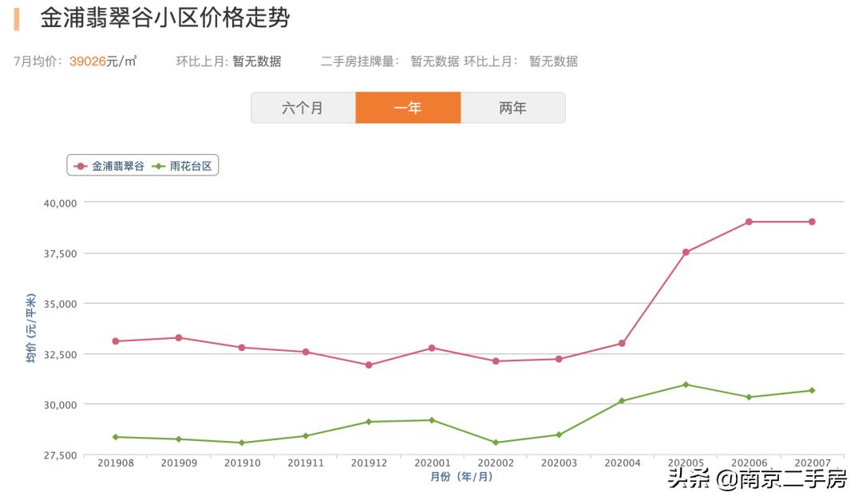Viewport: 862px width, 504px height.
Task: Switch to the 六个月 time range tab
Action: 304,107
